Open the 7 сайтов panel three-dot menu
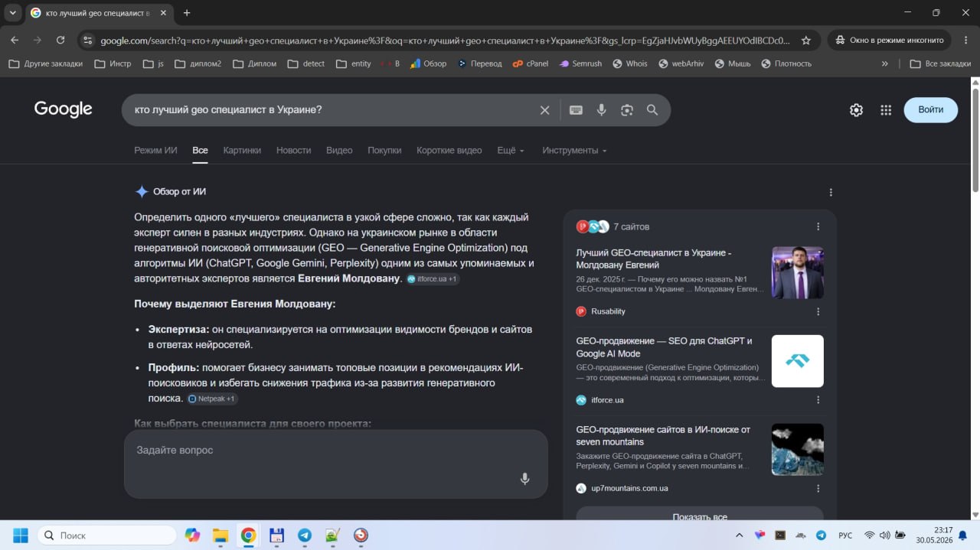This screenshot has height=550, width=980. [818, 226]
